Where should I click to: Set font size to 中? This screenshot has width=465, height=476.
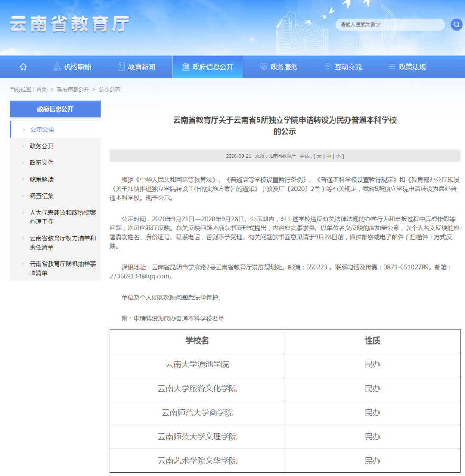pyautogui.click(x=329, y=156)
